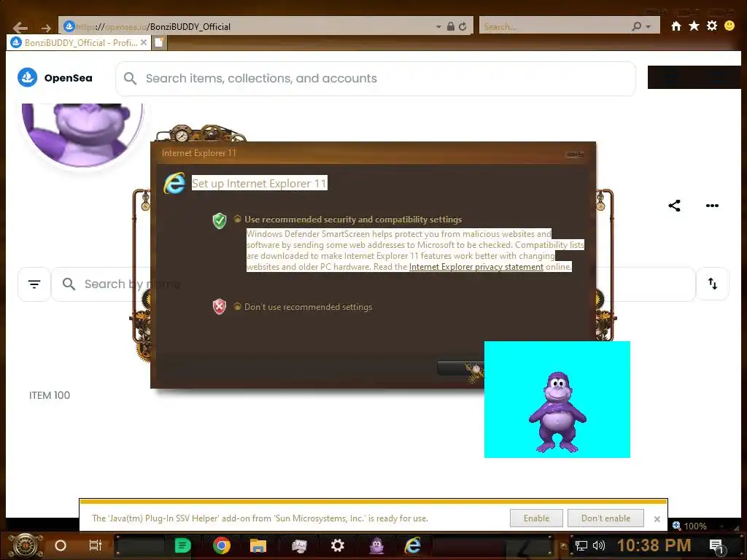Open File Explorer from taskbar
747x560 pixels.
click(x=258, y=545)
